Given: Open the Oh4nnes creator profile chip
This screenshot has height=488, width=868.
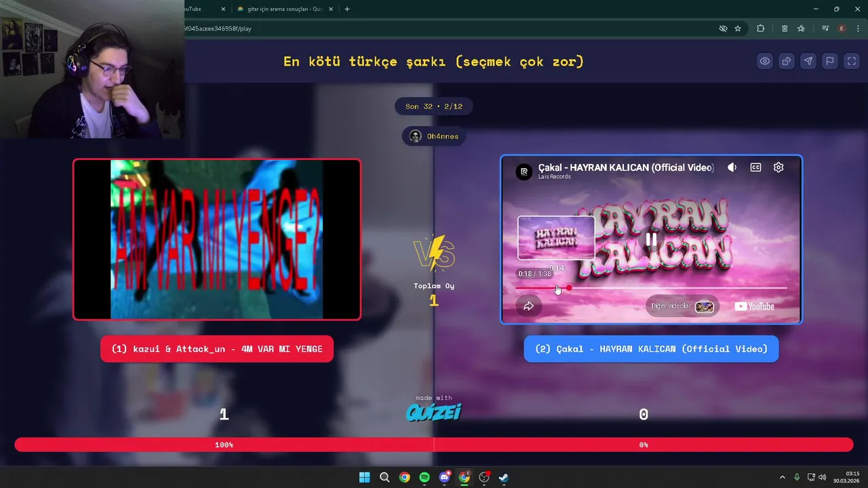Looking at the screenshot, I should (434, 136).
